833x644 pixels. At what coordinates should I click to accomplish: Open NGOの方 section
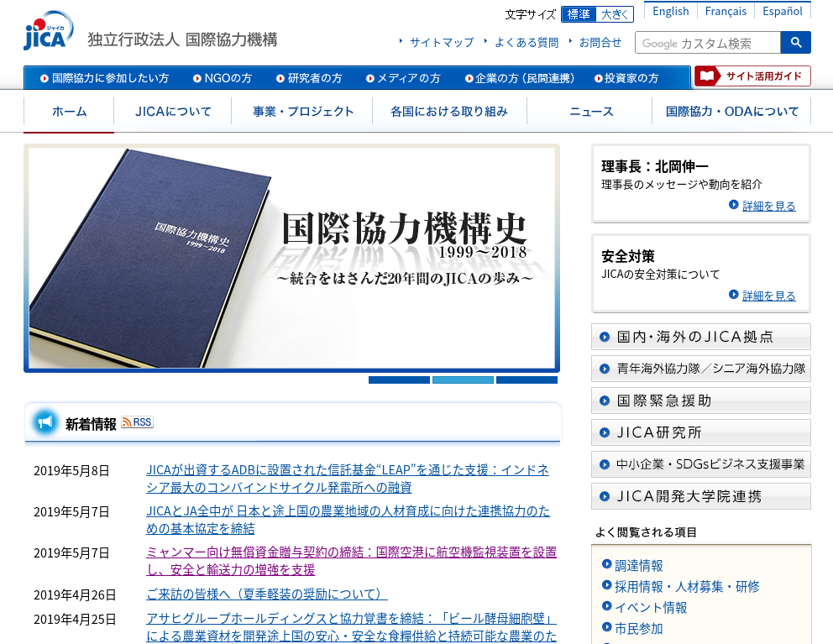pos(223,78)
